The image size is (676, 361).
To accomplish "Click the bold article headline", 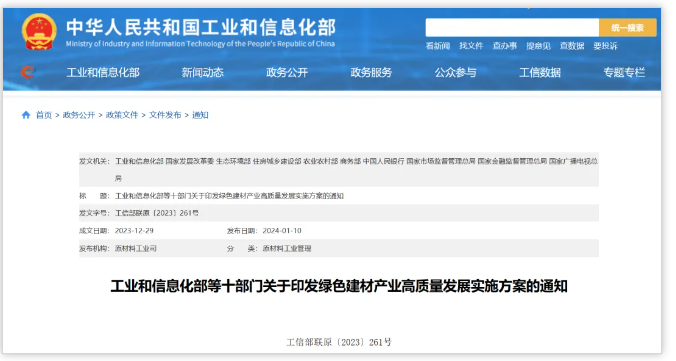I will [x=339, y=286].
